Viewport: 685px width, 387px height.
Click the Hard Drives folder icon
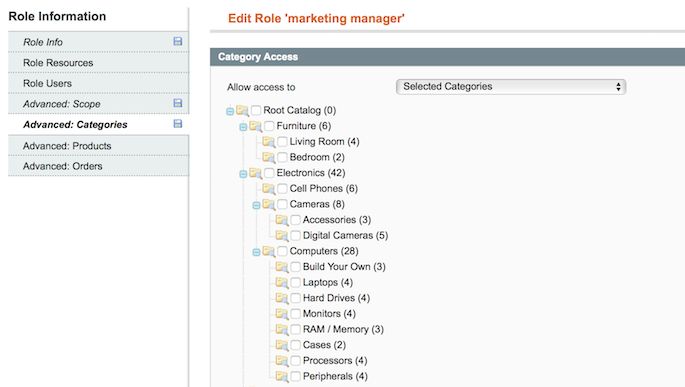[x=282, y=298]
